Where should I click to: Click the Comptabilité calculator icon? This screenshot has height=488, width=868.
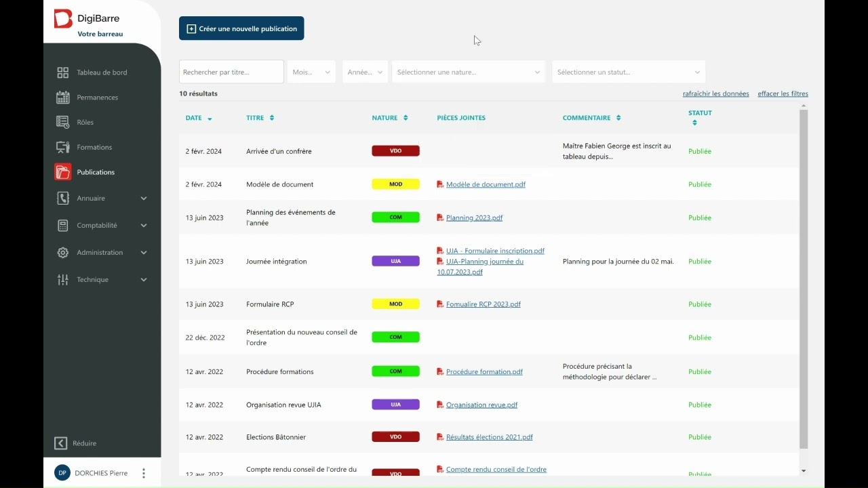(63, 226)
